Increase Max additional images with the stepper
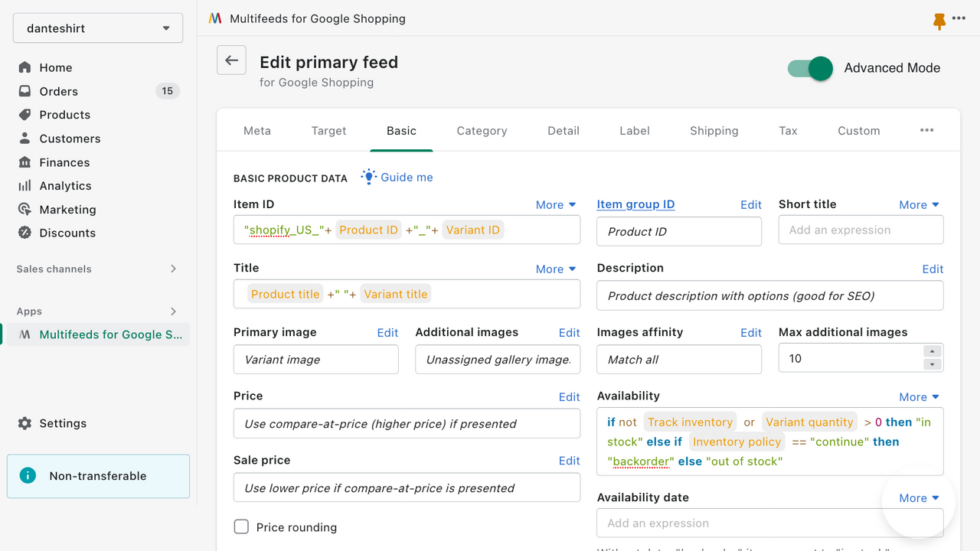980x551 pixels. (933, 353)
